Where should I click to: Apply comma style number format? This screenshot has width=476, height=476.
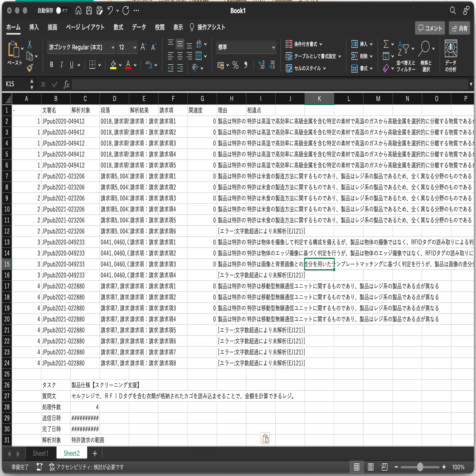(x=246, y=65)
